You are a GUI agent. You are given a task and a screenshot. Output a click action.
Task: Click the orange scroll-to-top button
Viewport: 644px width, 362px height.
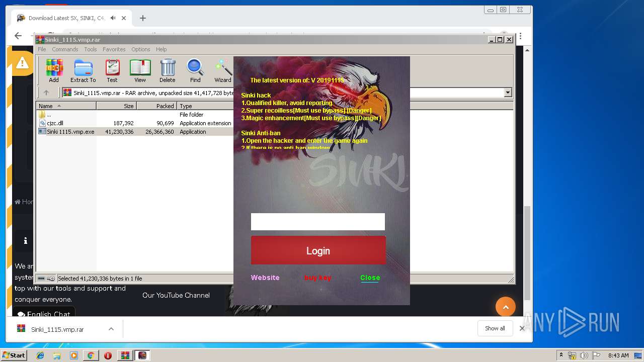click(x=506, y=307)
